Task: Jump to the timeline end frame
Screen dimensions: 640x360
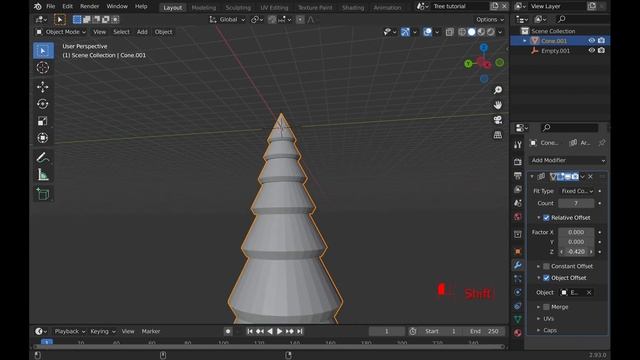Action: click(x=300, y=331)
